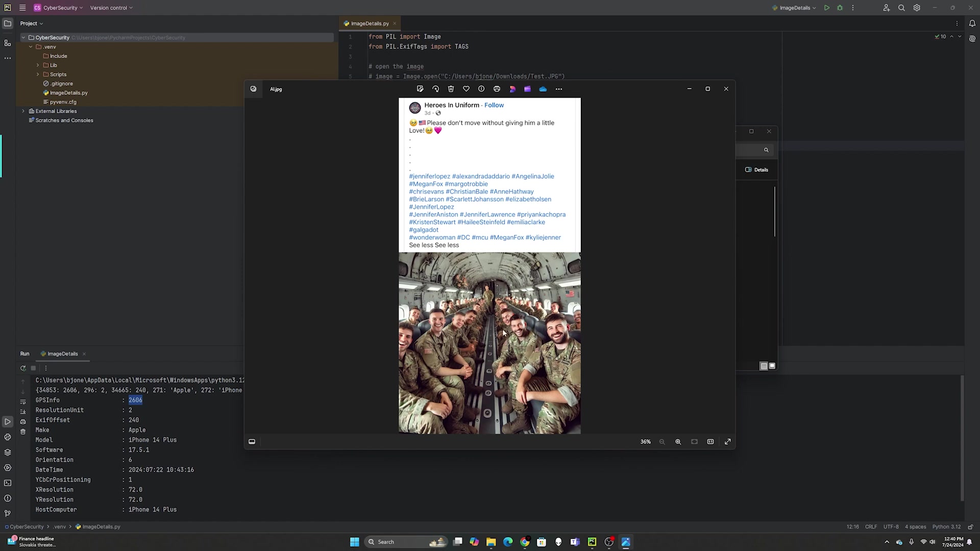The image size is (980, 551).
Task: Mark AI.jpg as favorite with heart icon
Action: (466, 89)
